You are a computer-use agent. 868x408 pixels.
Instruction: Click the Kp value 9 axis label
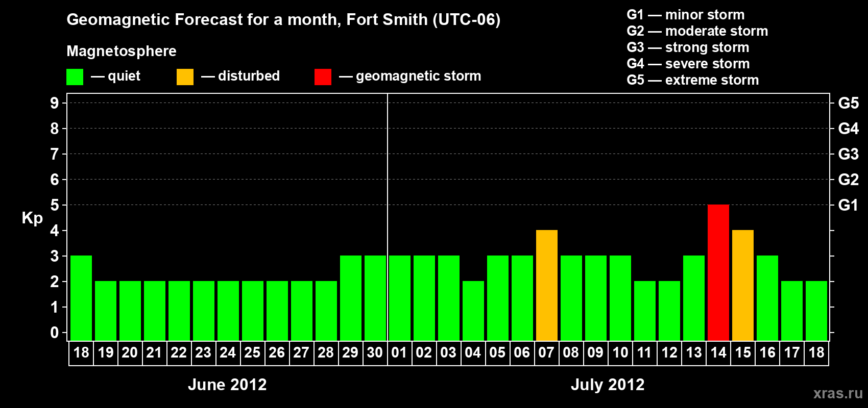(55, 103)
